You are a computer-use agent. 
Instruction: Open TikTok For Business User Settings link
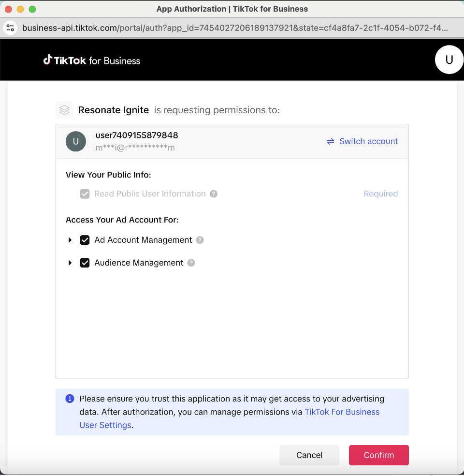(342, 412)
